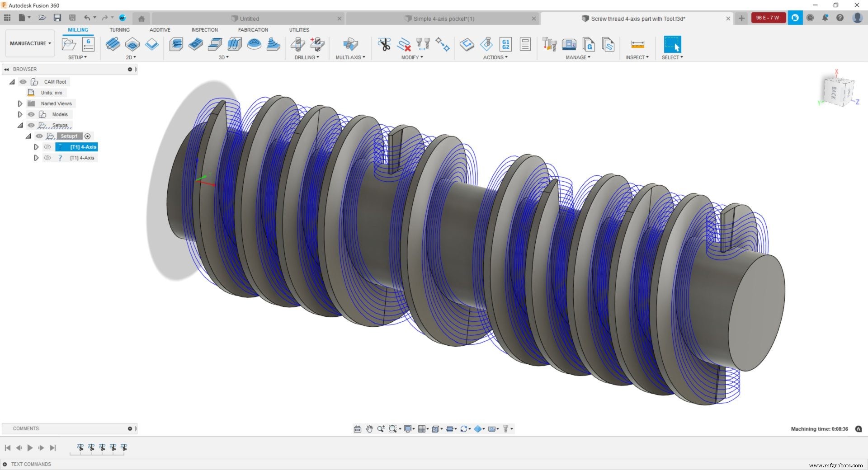Hide the Setup1 item in the browser

(39, 136)
